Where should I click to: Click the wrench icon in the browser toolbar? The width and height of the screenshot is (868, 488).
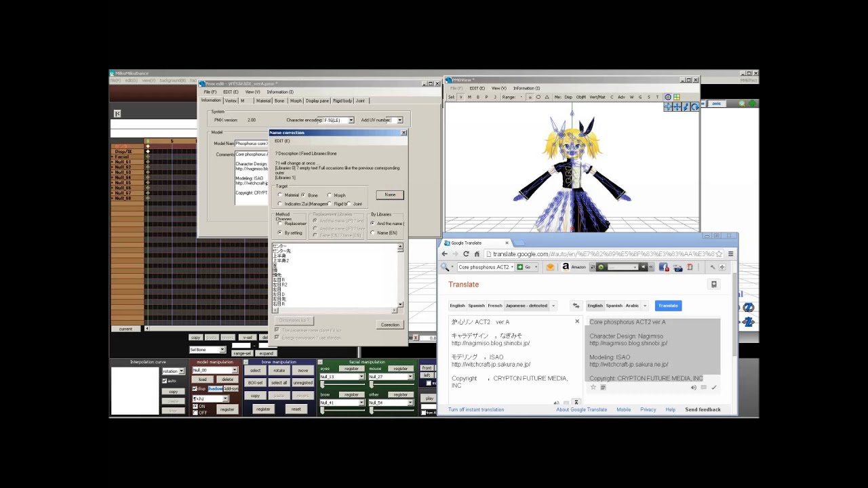713,267
